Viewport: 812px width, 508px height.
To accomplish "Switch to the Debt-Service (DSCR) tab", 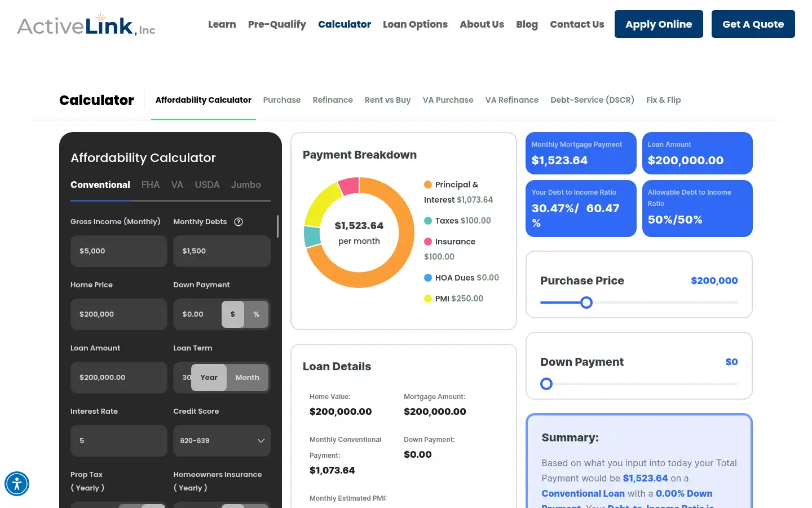I will point(593,100).
